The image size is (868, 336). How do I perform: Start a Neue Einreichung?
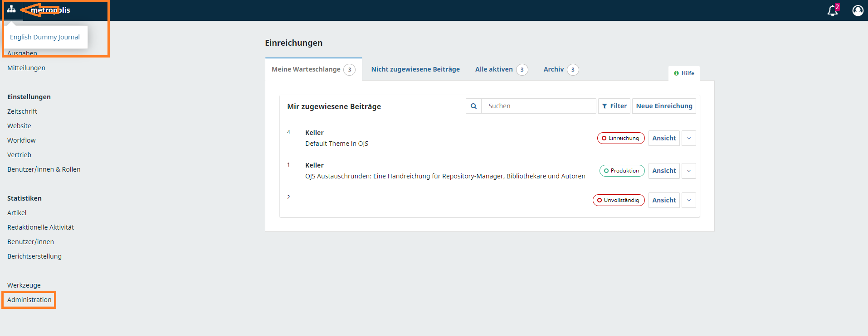664,106
